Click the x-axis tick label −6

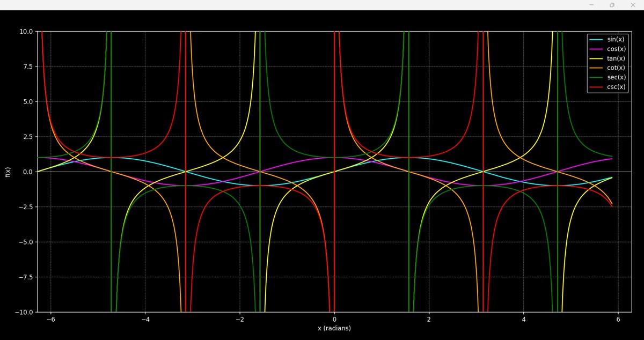click(50, 319)
